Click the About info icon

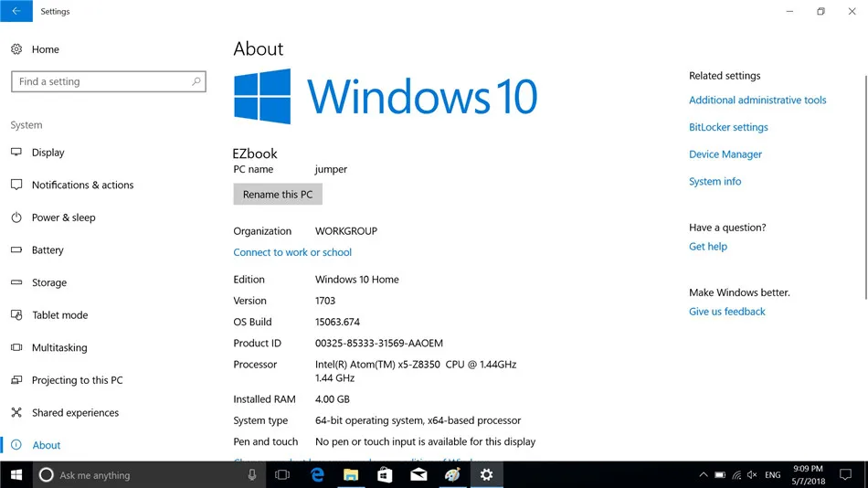click(16, 445)
